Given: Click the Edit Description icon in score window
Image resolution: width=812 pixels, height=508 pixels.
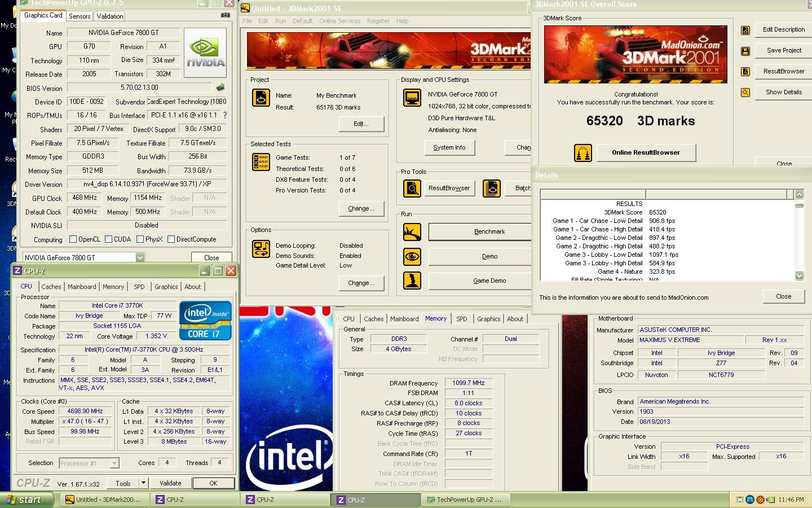Looking at the screenshot, I should 745,30.
